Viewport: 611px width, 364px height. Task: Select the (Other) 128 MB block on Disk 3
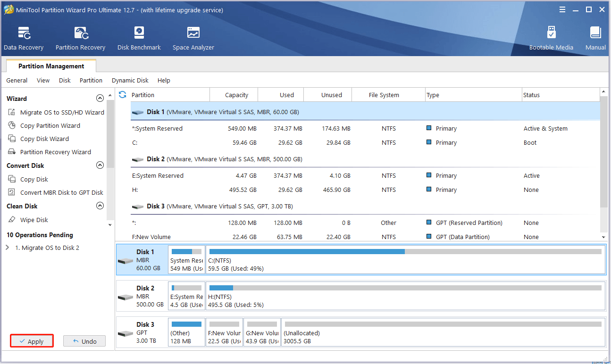click(186, 331)
